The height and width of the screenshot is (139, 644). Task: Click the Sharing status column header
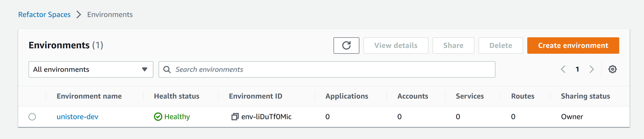click(585, 96)
